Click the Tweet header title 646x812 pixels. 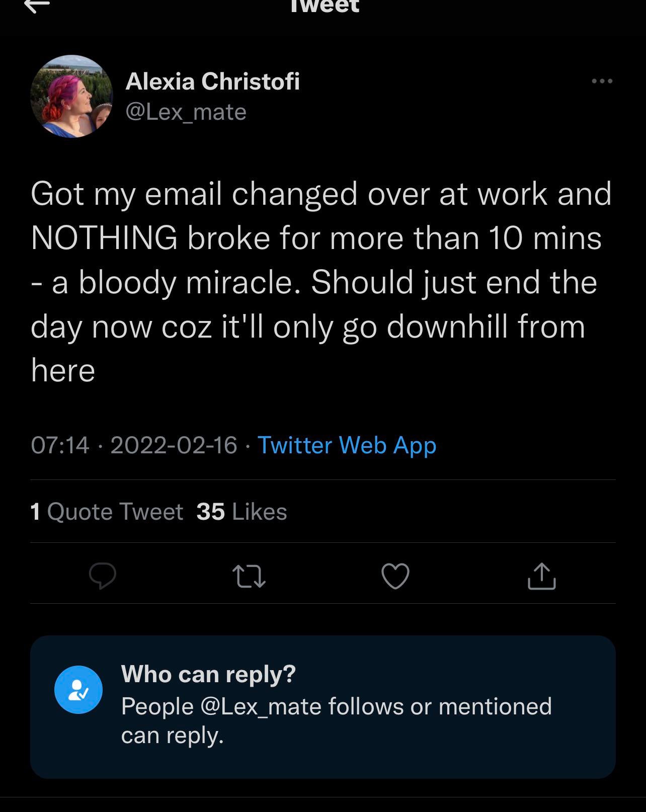(x=325, y=6)
